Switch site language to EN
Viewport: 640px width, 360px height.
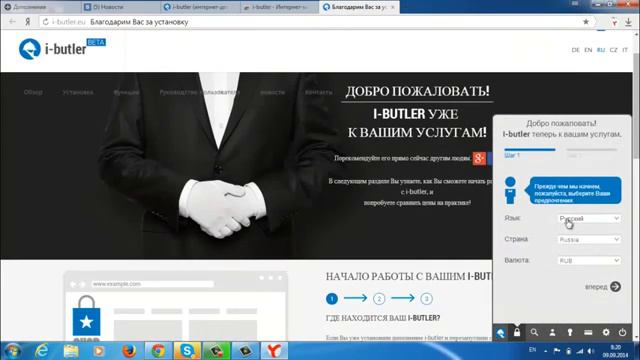[x=588, y=50]
